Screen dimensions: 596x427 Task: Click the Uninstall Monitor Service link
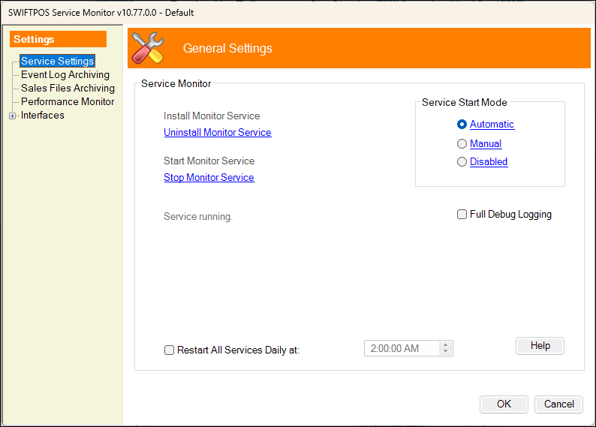pos(217,132)
